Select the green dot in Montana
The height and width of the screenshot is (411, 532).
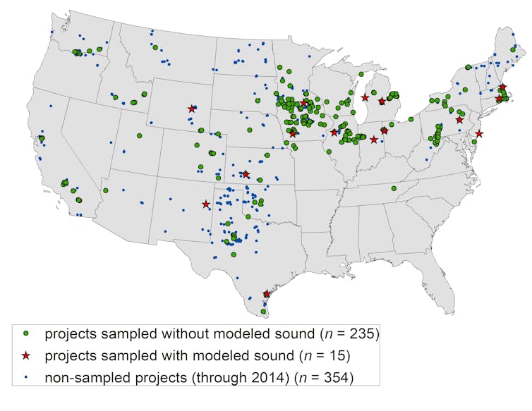[x=155, y=47]
